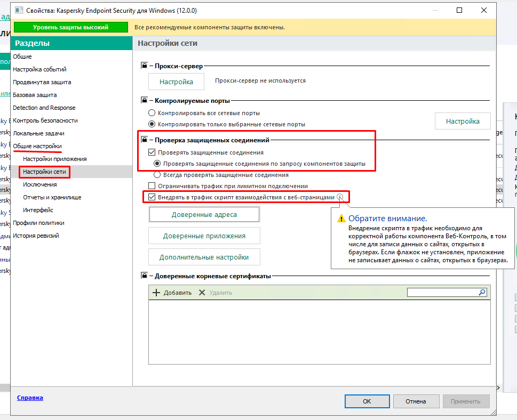
Task: Click the Применить button
Action: tap(466, 401)
